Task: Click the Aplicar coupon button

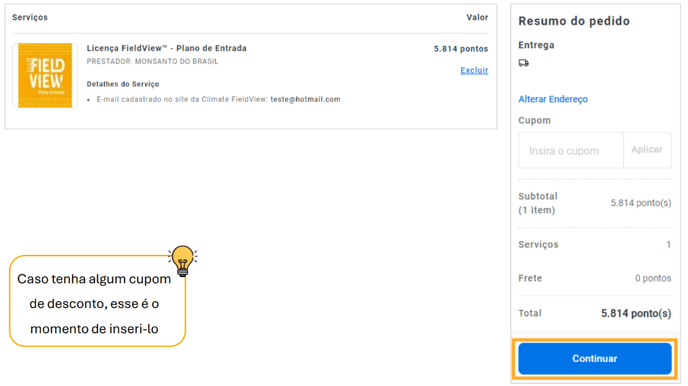Action: [647, 150]
